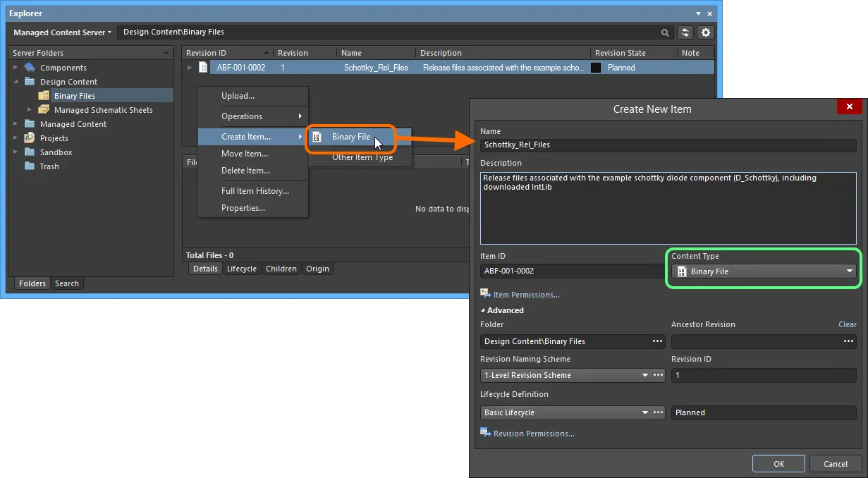Image resolution: width=868 pixels, height=478 pixels.
Task: Browse Folder field ellipsis button
Action: tap(658, 341)
